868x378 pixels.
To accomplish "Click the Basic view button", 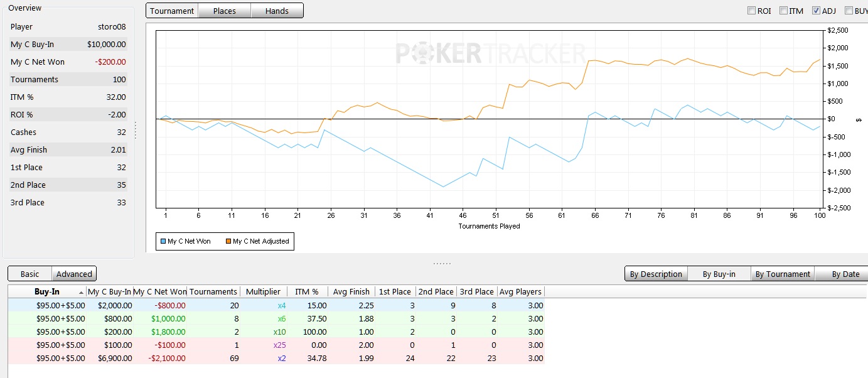I will [29, 274].
